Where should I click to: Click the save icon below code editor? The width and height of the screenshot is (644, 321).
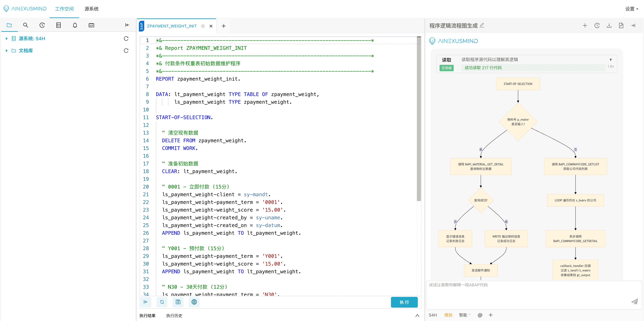(178, 302)
